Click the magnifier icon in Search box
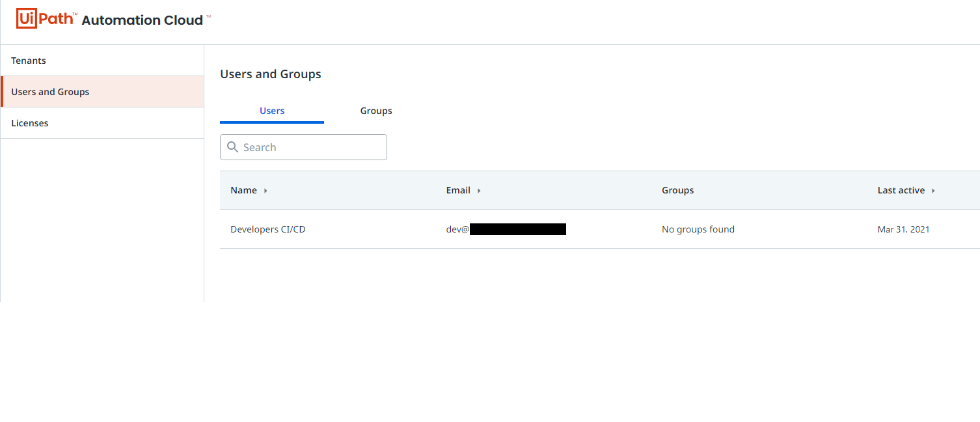 (232, 147)
